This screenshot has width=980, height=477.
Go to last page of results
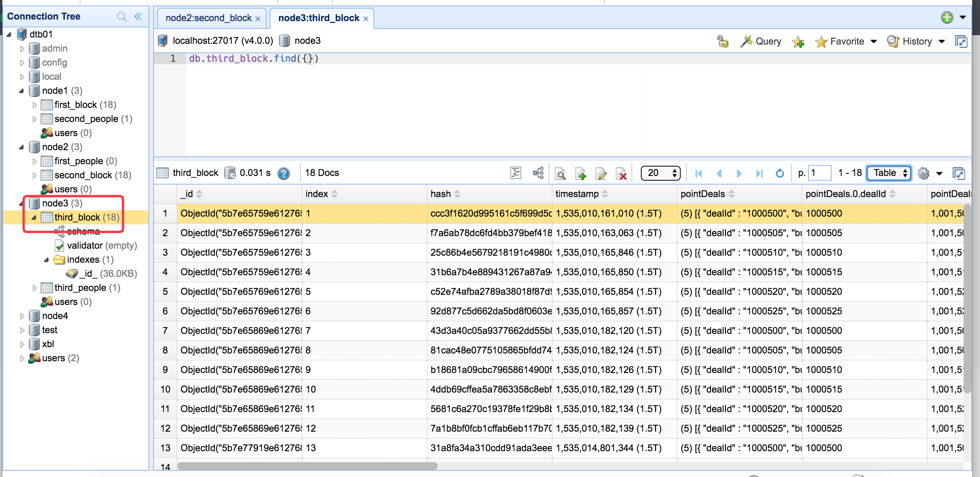759,173
